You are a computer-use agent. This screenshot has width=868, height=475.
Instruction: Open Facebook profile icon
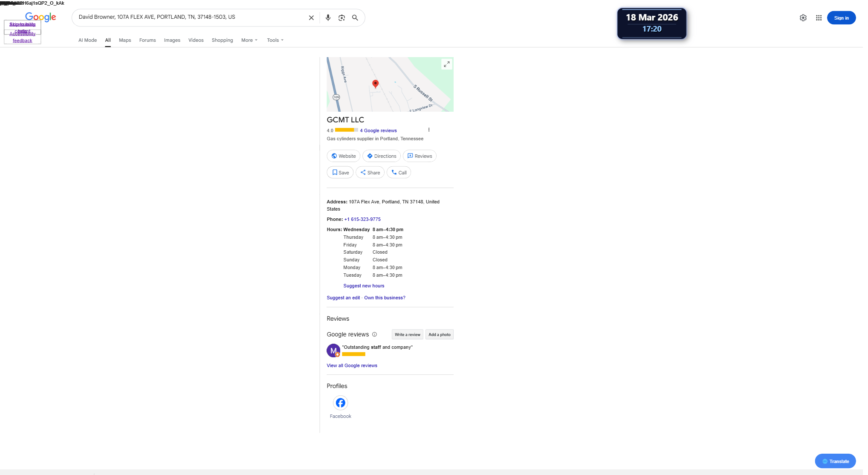pos(340,403)
